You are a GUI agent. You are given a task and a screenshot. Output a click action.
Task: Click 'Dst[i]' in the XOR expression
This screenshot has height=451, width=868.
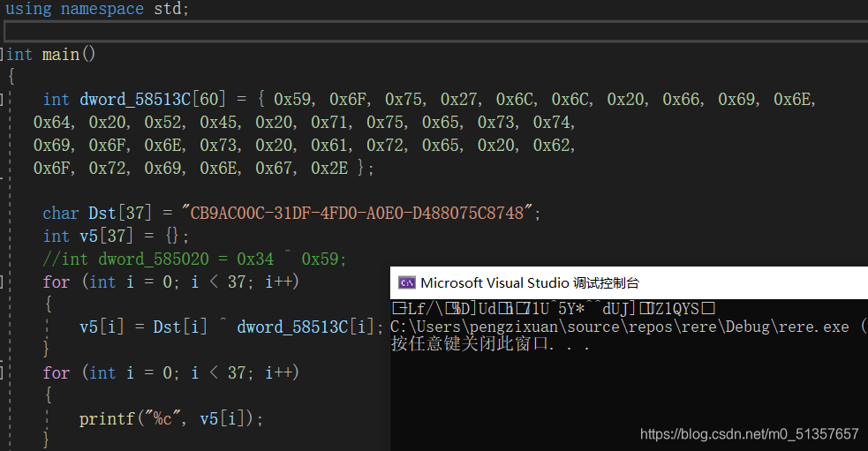tap(180, 327)
